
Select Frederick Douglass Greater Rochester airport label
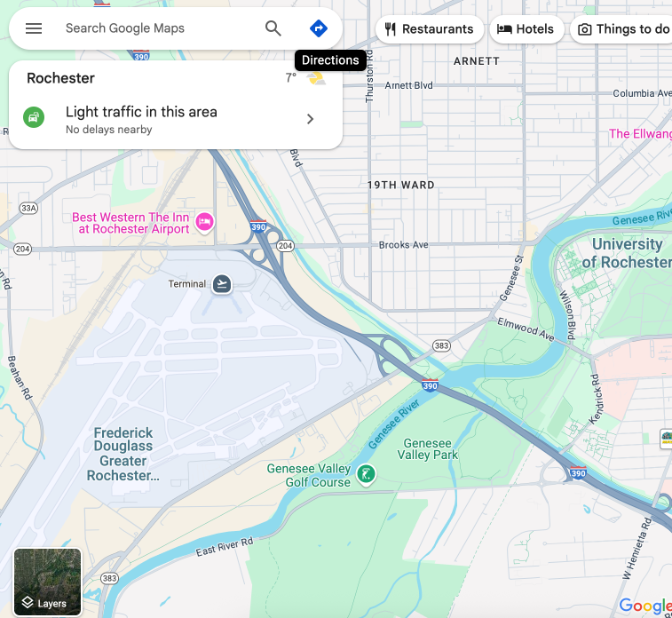(x=123, y=454)
